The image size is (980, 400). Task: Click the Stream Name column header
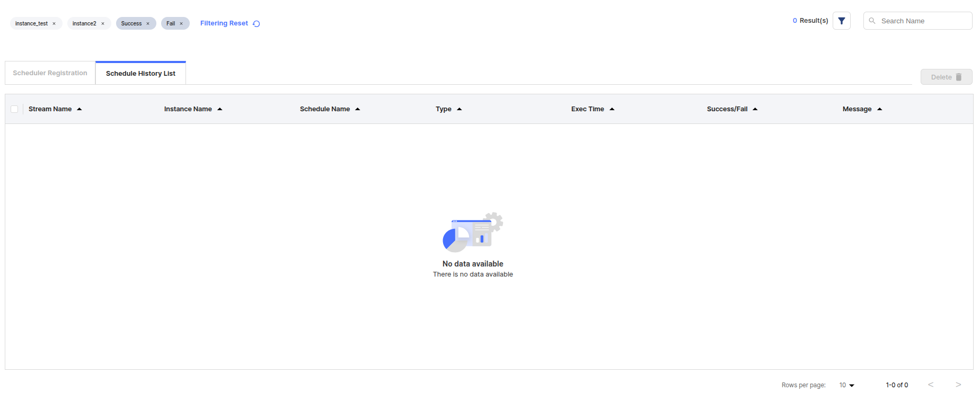(50, 109)
